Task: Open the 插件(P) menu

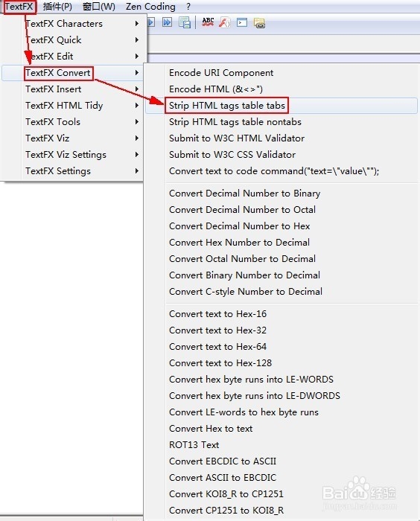Action: click(x=57, y=6)
